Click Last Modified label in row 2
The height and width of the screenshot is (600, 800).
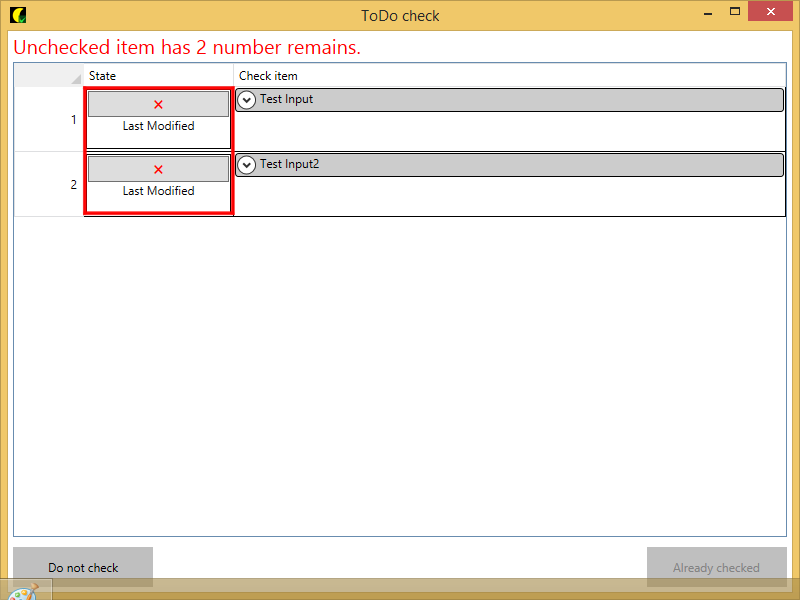pyautogui.click(x=158, y=191)
